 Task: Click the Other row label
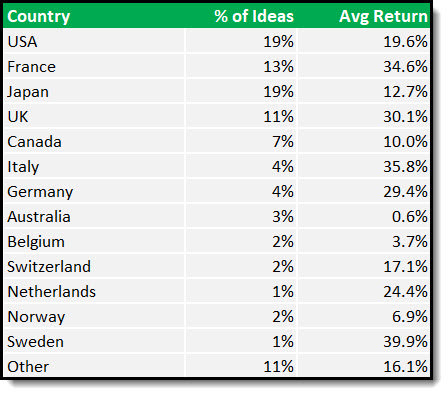(x=94, y=366)
